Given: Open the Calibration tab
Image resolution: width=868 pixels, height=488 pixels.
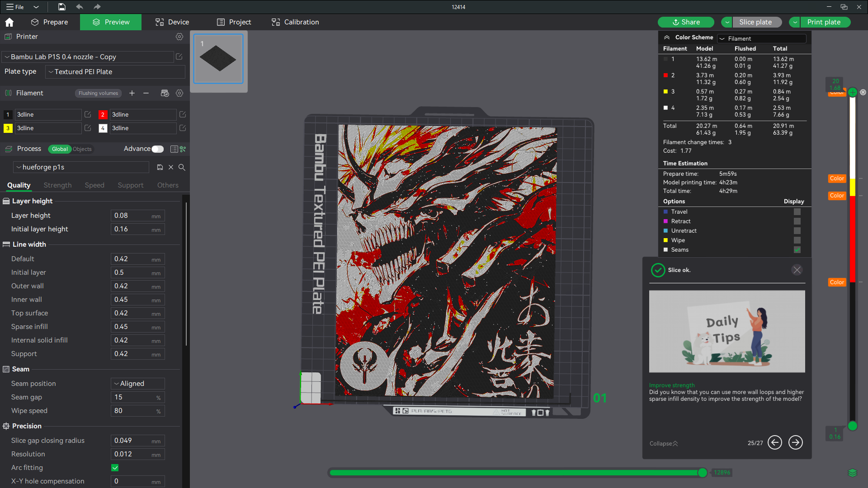Looking at the screenshot, I should click(295, 22).
